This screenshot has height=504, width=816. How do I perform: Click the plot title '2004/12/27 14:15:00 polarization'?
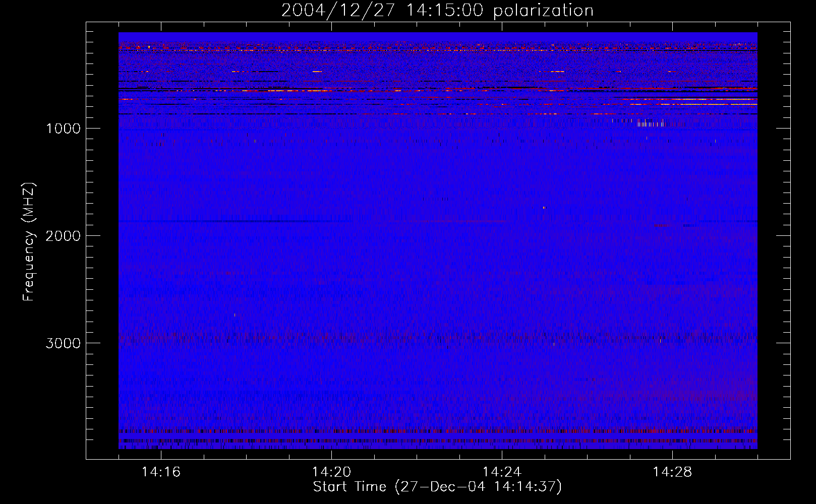(x=437, y=10)
